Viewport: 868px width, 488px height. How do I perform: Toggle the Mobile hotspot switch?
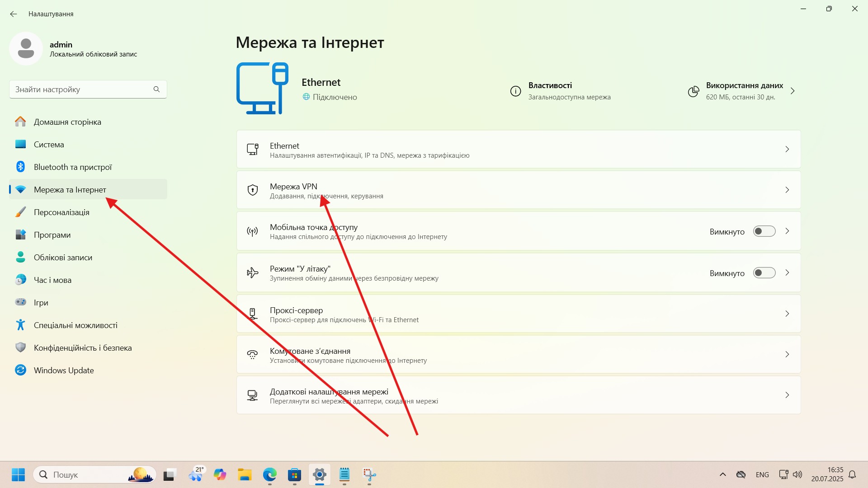[x=764, y=231]
